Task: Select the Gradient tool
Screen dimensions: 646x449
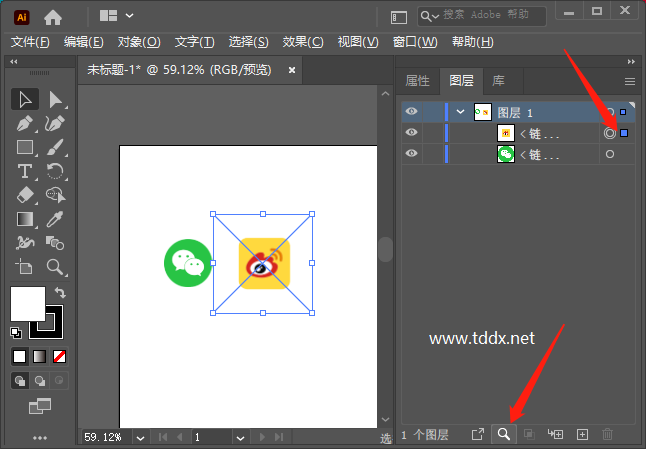Action: (25, 219)
